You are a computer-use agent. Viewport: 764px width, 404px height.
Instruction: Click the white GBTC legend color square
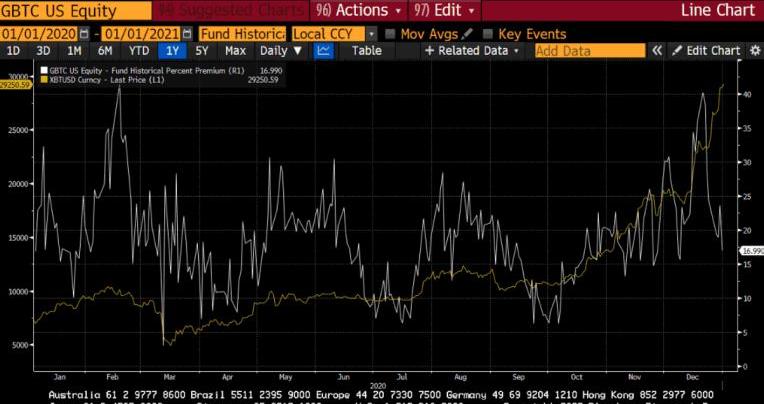pyautogui.click(x=45, y=71)
